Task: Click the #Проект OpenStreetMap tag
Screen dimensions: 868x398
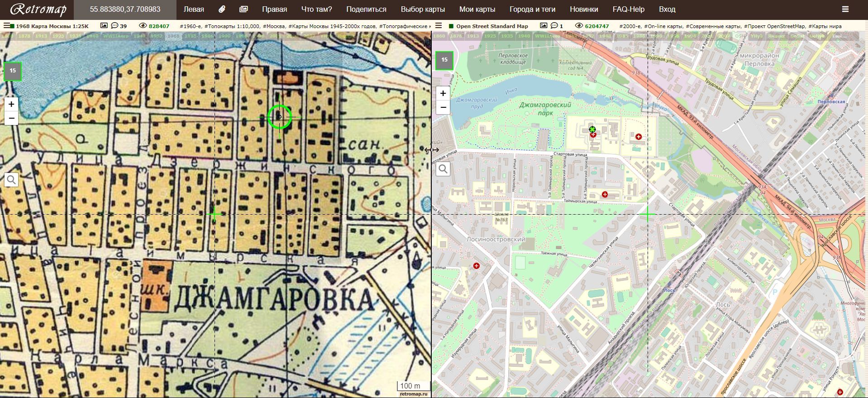Action: [x=774, y=26]
